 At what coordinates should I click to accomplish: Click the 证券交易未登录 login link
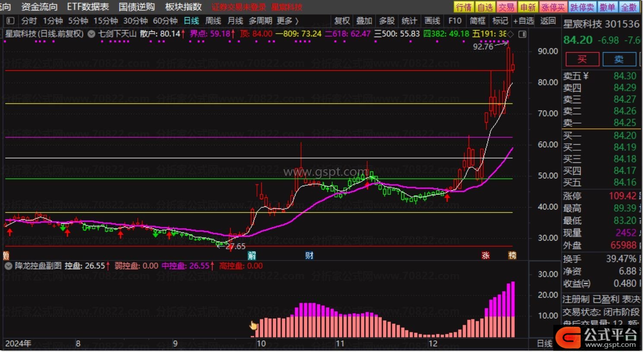click(239, 7)
